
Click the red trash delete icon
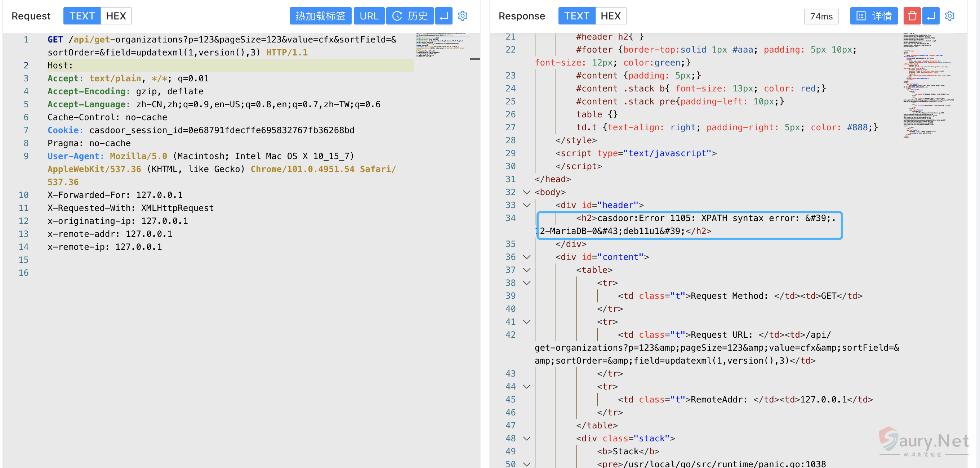tap(912, 16)
